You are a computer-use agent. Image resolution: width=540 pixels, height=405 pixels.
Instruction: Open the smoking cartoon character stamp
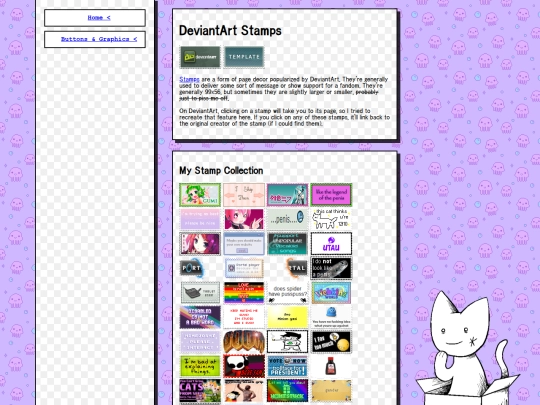click(288, 342)
